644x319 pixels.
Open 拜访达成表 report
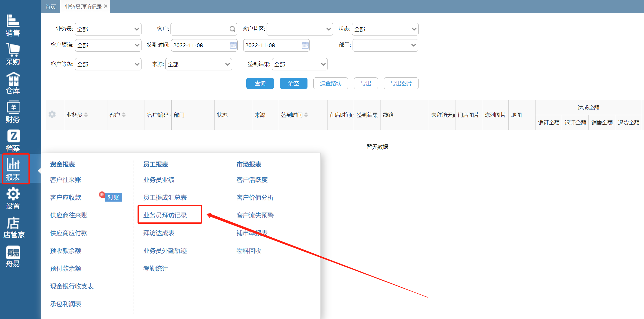point(159,233)
